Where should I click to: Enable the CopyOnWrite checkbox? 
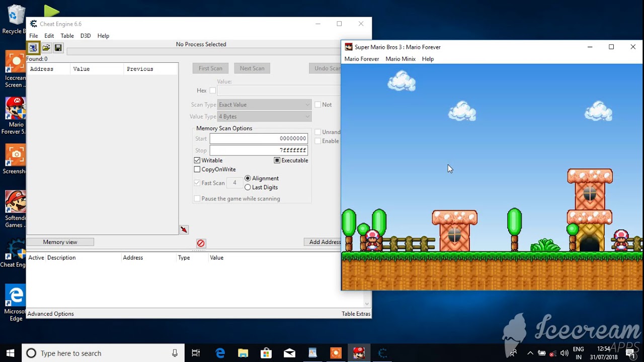click(x=197, y=169)
